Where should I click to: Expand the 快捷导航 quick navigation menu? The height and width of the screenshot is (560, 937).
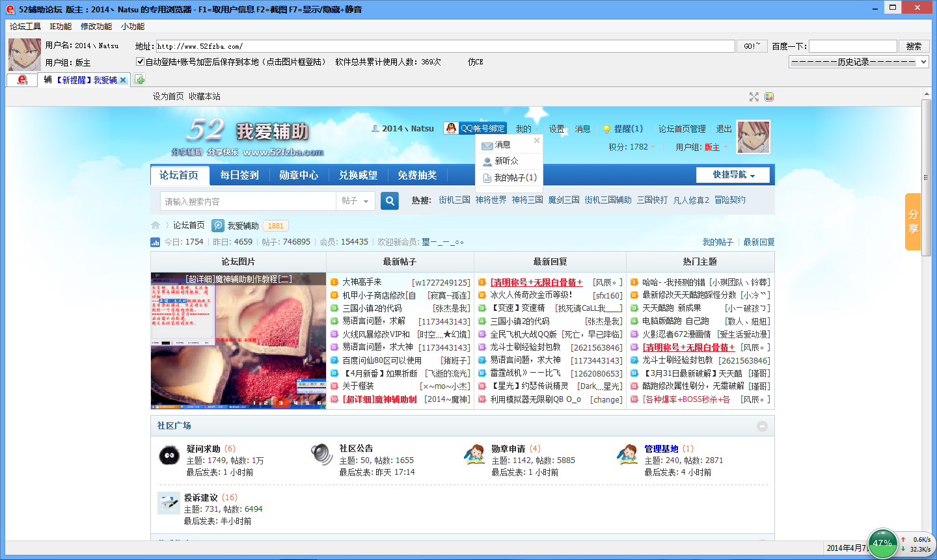point(733,175)
